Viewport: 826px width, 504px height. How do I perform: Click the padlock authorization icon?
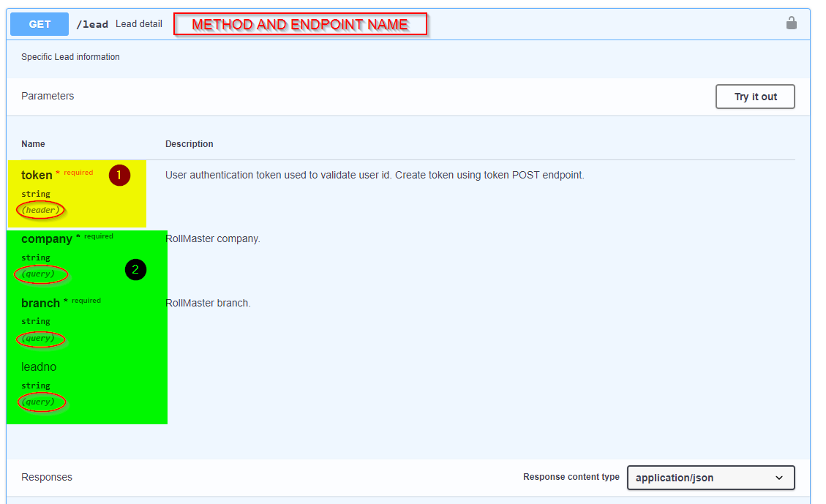pyautogui.click(x=791, y=23)
